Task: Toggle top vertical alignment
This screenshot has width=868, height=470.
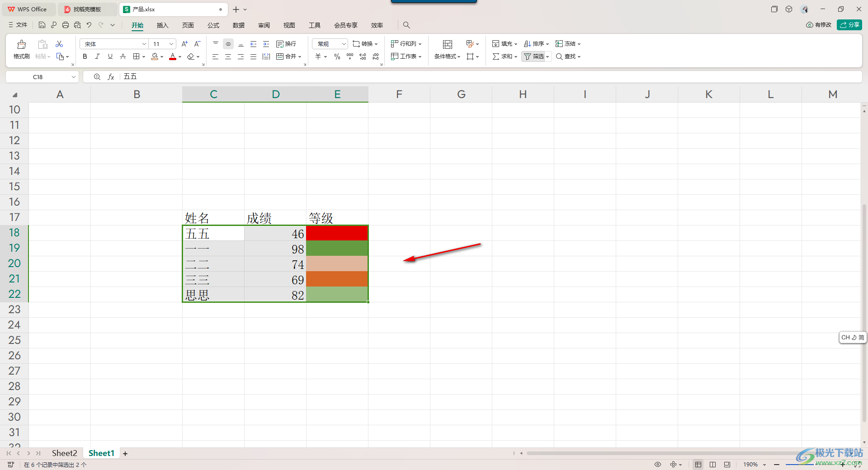Action: [216, 44]
